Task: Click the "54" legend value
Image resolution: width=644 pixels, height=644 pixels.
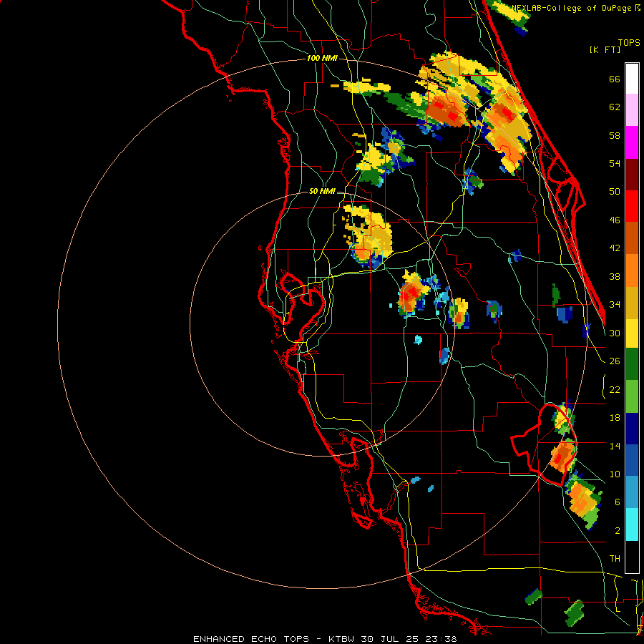Action: [x=615, y=163]
